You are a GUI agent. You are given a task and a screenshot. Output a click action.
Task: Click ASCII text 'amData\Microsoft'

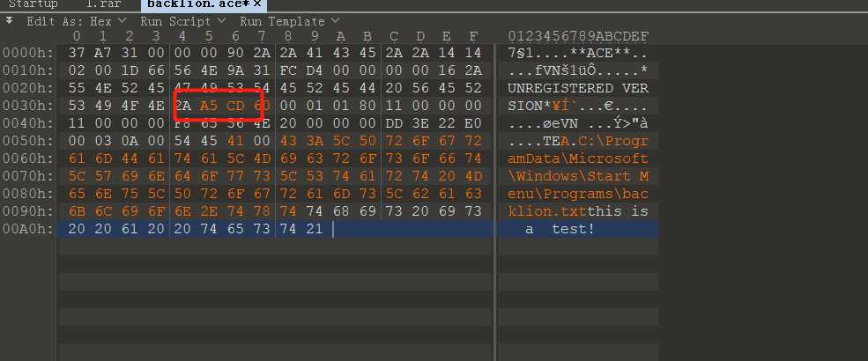(x=578, y=158)
